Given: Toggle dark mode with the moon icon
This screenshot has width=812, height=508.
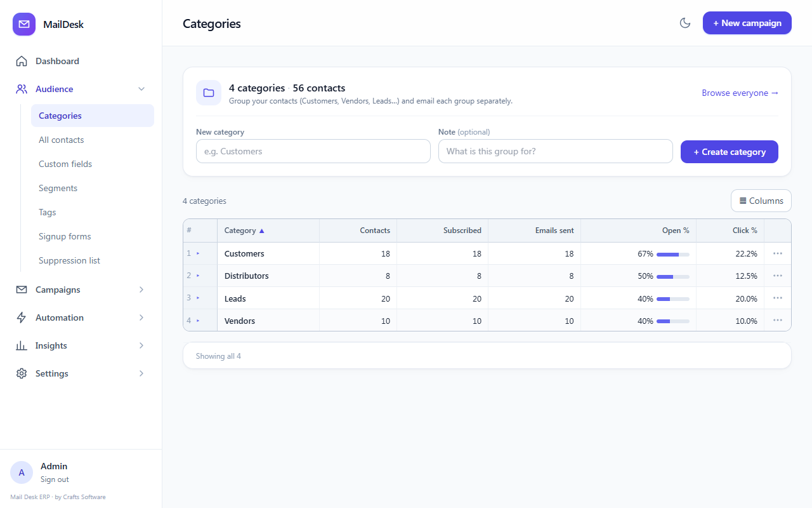Looking at the screenshot, I should click(685, 23).
